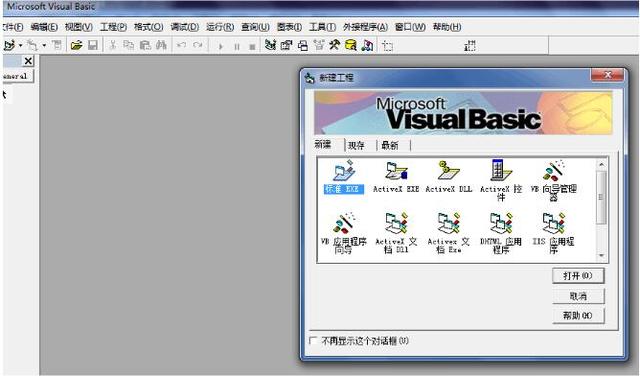Select the ActiveX 控件 project type
Image resolution: width=640 pixels, height=377 pixels.
[x=501, y=180]
